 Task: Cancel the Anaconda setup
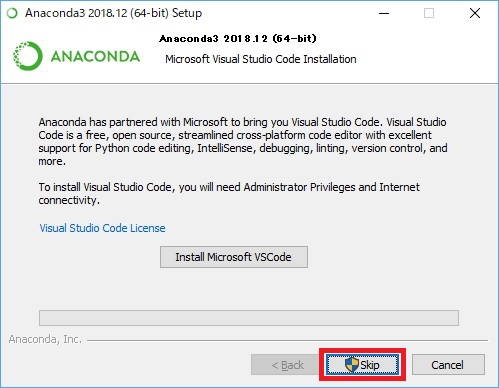448,365
